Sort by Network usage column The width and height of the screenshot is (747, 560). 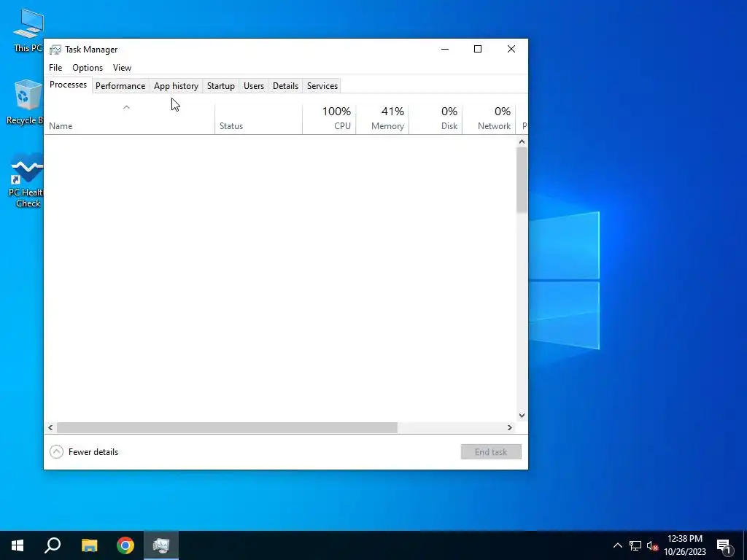pyautogui.click(x=489, y=119)
